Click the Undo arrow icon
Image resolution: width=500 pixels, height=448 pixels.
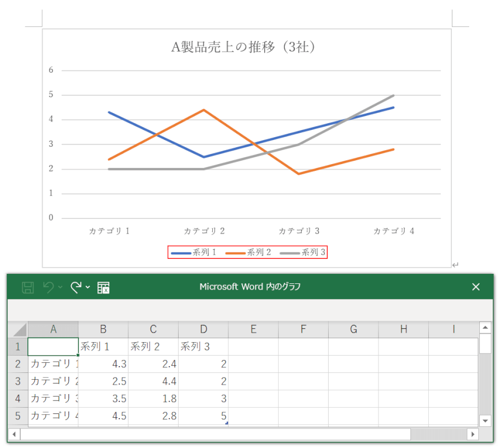point(48,287)
